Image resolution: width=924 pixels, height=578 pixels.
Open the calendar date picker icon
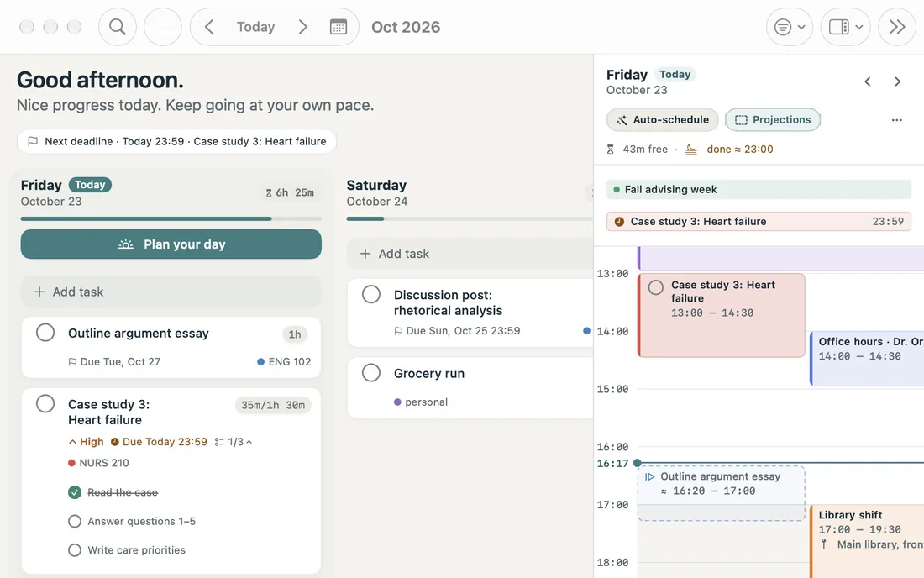[x=339, y=27]
